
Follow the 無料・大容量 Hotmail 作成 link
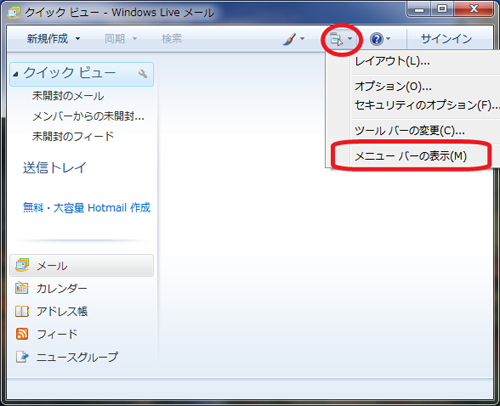point(87,208)
